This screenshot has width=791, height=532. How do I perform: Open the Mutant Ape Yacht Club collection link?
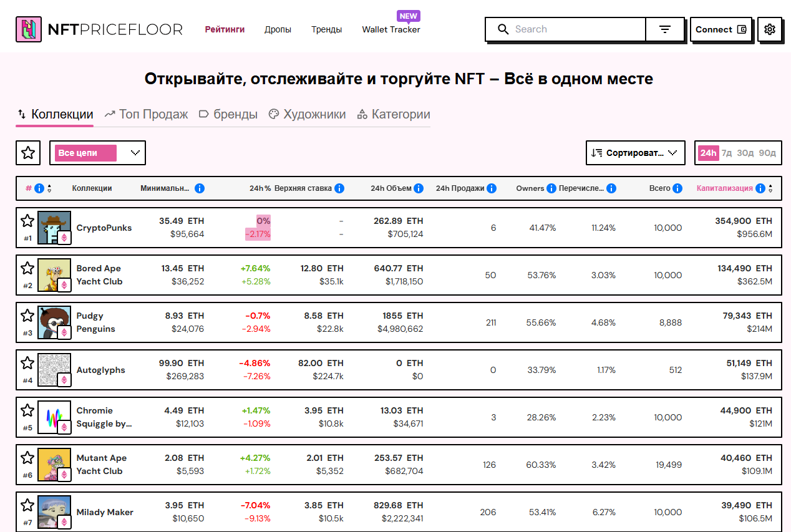(x=101, y=465)
